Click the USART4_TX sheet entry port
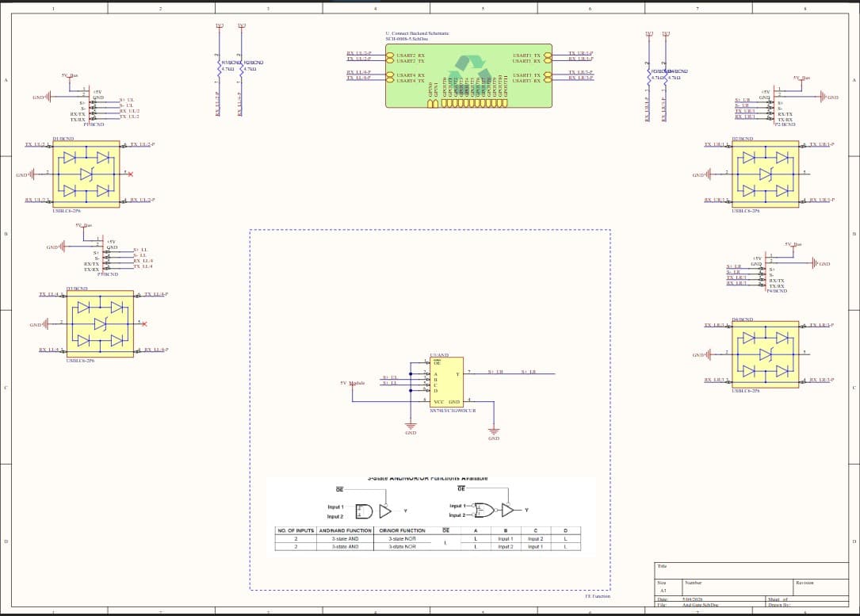 point(390,80)
